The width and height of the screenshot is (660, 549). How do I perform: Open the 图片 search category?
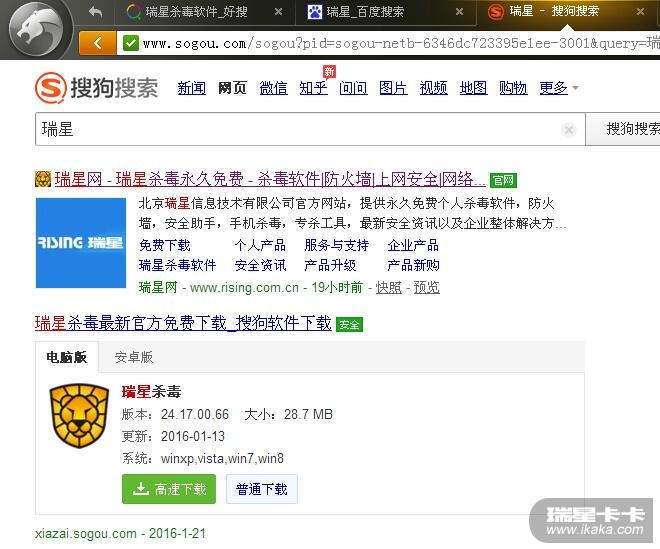click(x=393, y=88)
